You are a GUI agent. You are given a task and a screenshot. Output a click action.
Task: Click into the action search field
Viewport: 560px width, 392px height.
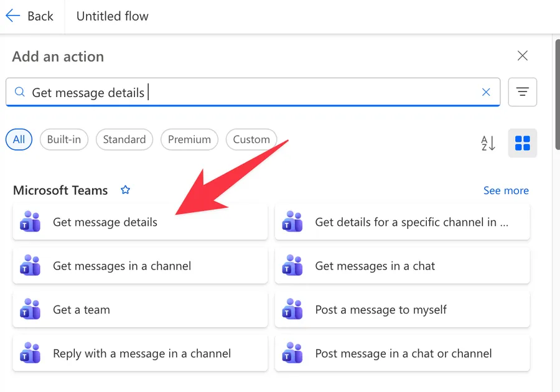(253, 92)
